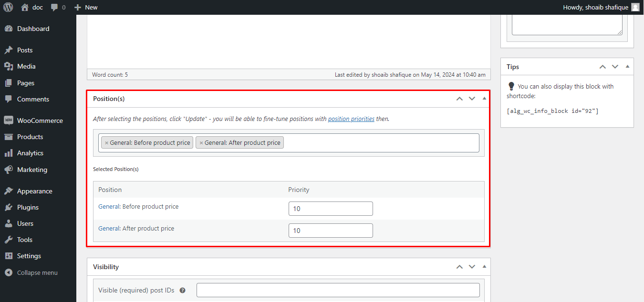Click the Pages icon in sidebar

coord(8,83)
